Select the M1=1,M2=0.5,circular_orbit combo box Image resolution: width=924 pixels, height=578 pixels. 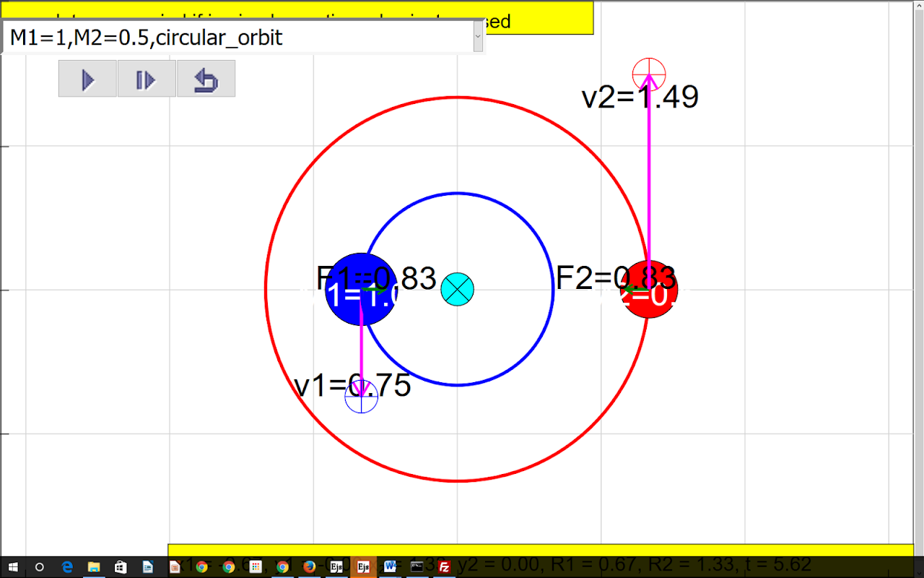243,36
